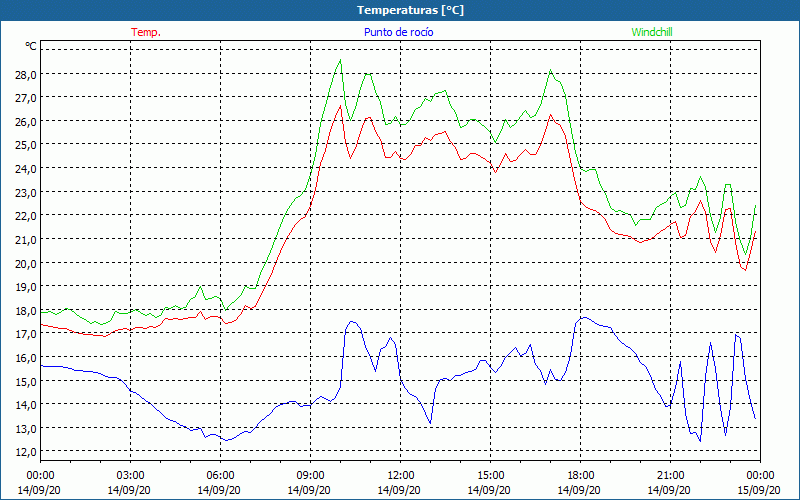Click the 13,0 Y-axis value
This screenshot has width=800, height=500.
[26, 429]
